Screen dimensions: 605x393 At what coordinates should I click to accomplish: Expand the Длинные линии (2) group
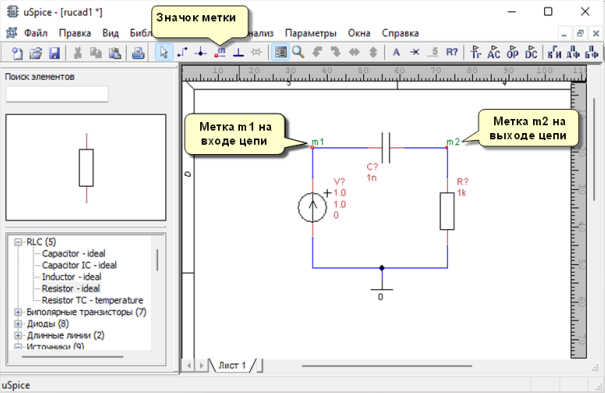tap(18, 335)
